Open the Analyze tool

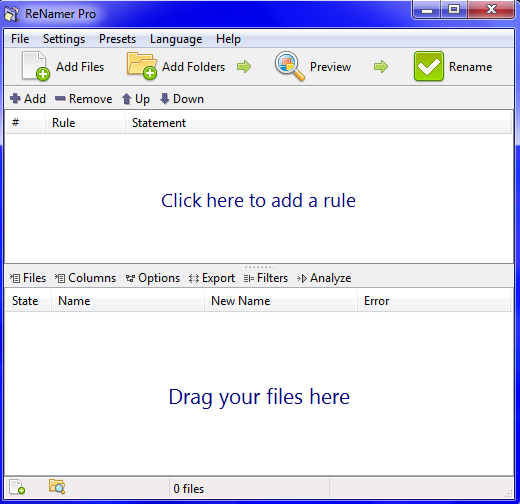(324, 278)
